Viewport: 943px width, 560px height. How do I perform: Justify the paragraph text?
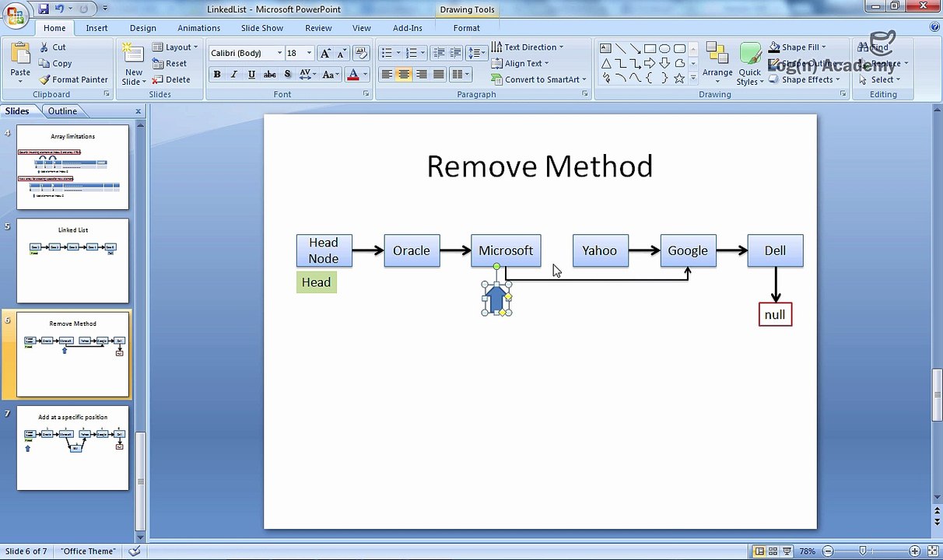[x=438, y=75]
